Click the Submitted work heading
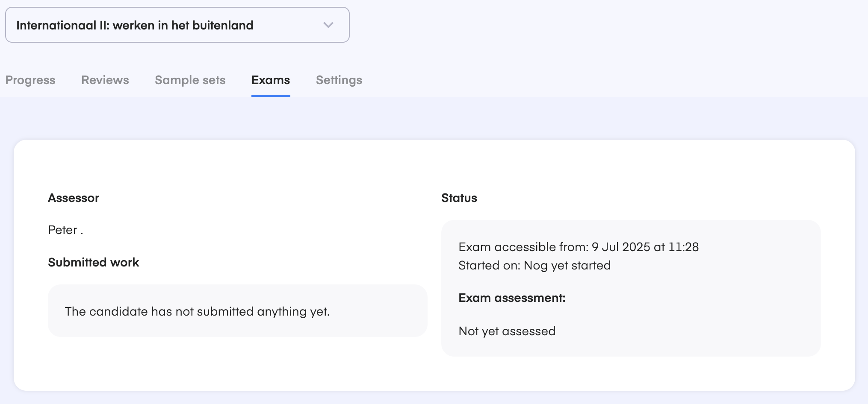 click(93, 262)
